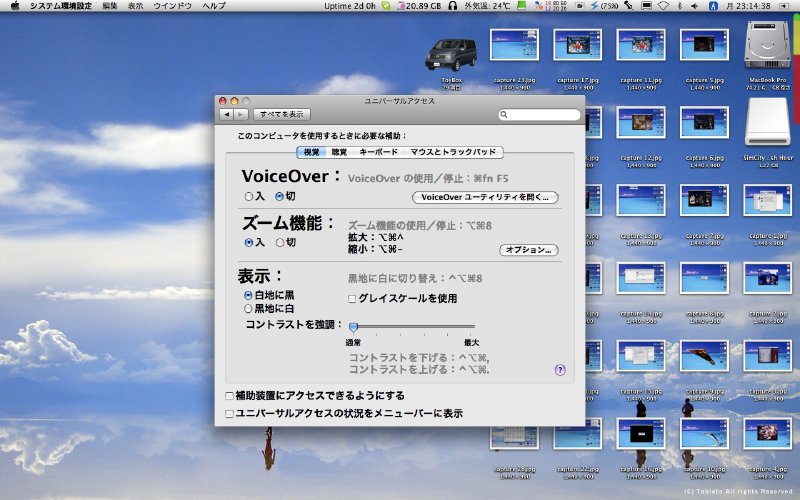Click the volume speaker menu bar icon
This screenshot has height=500, width=800.
pyautogui.click(x=694, y=6)
